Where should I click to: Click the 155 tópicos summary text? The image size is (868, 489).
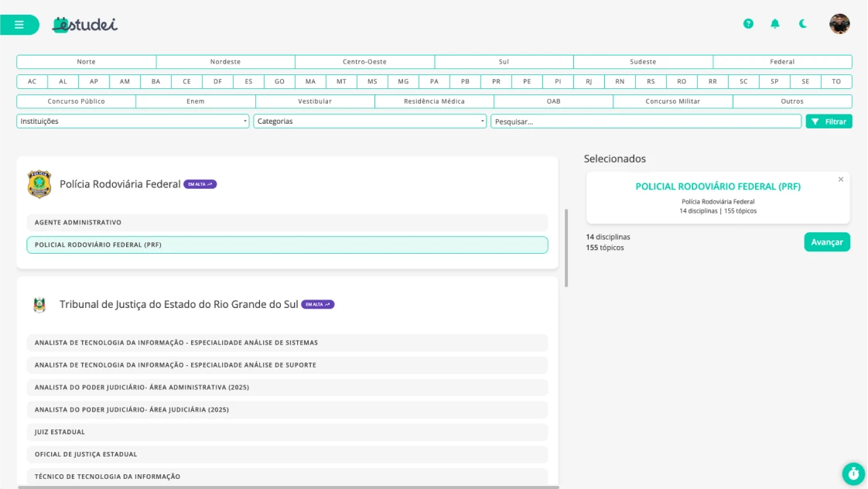[x=605, y=248]
